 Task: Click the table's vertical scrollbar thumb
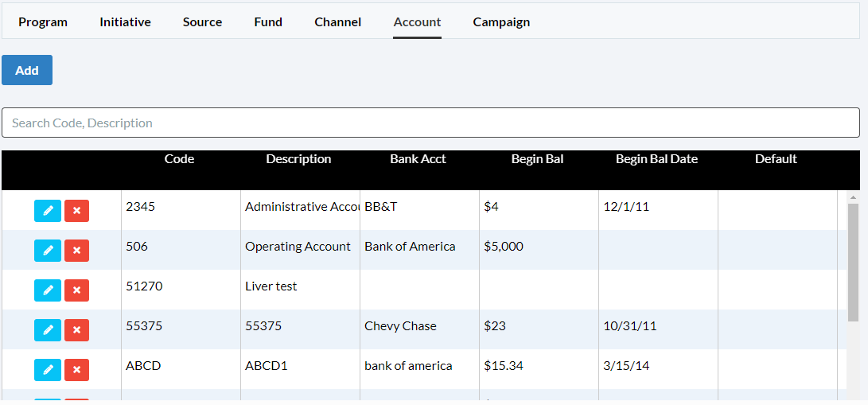coord(853,263)
